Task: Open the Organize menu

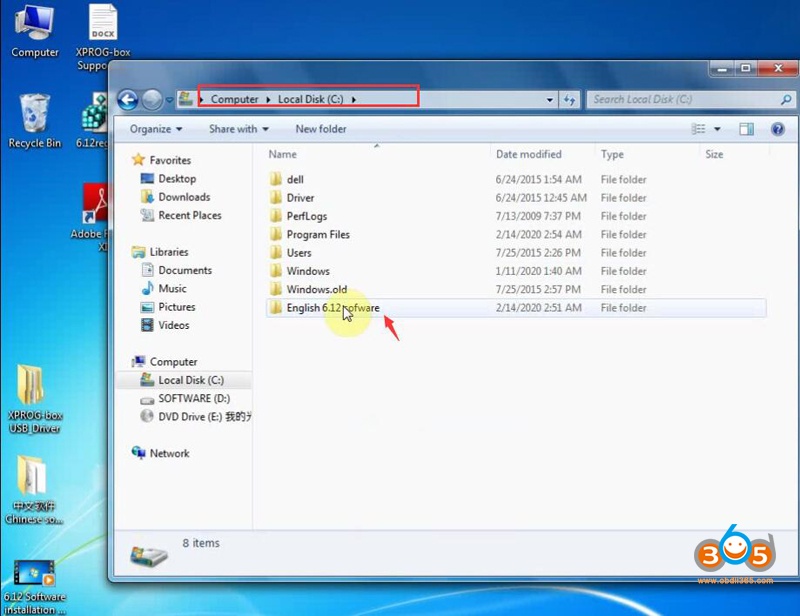Action: click(x=156, y=129)
